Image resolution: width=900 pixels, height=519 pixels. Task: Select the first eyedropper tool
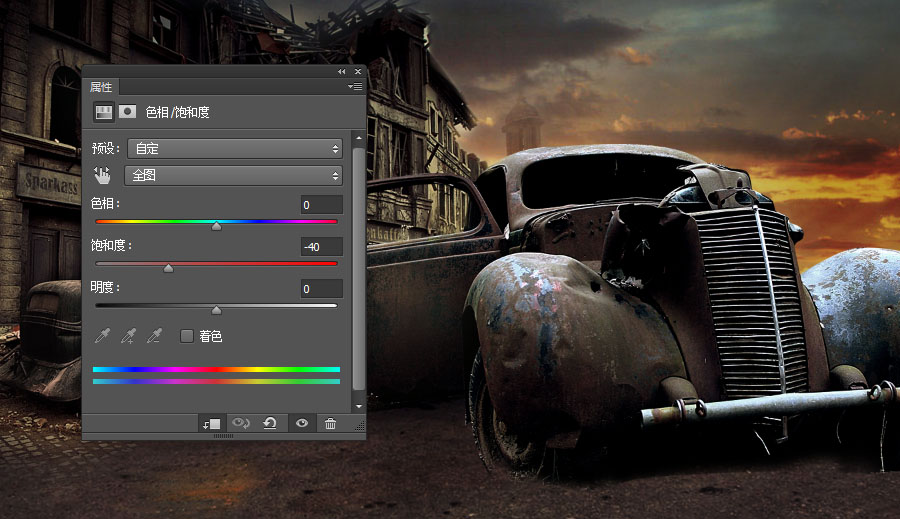pyautogui.click(x=101, y=336)
